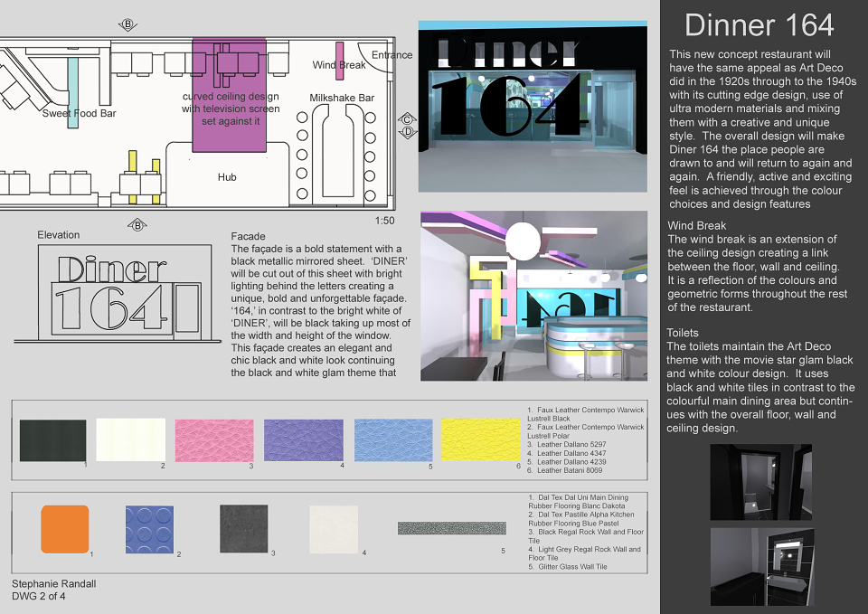Click the 'Elevation' label
This screenshot has height=614, width=868.
[59, 235]
